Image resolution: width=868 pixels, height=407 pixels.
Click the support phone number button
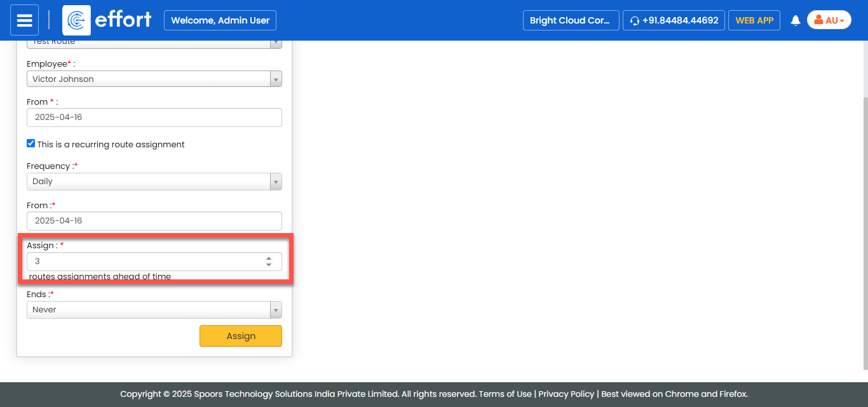[x=674, y=20]
